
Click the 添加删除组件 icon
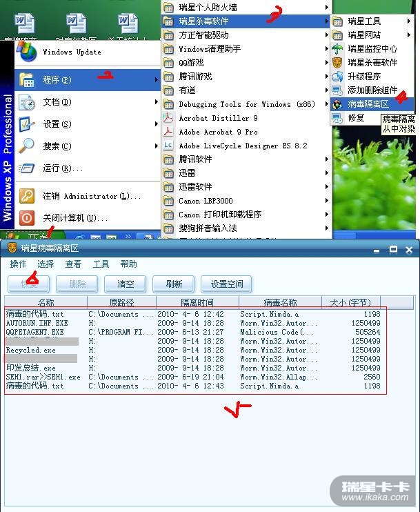pyautogui.click(x=337, y=90)
